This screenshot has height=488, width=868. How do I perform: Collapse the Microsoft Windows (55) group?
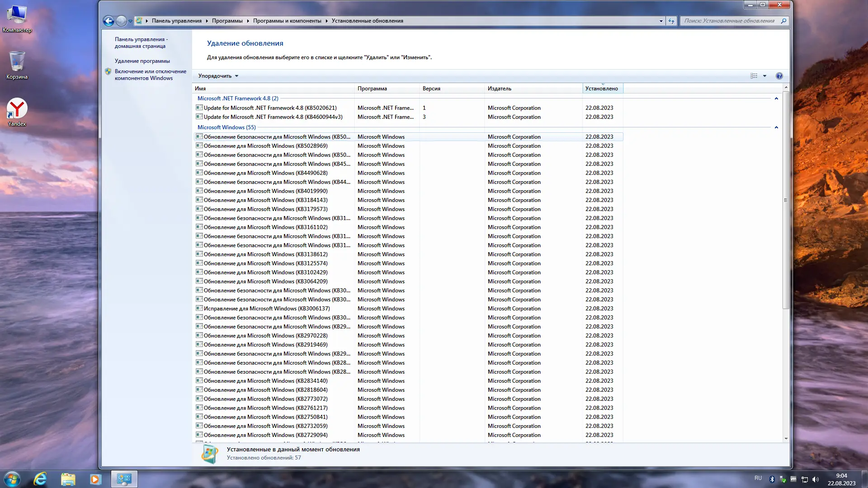pyautogui.click(x=776, y=127)
